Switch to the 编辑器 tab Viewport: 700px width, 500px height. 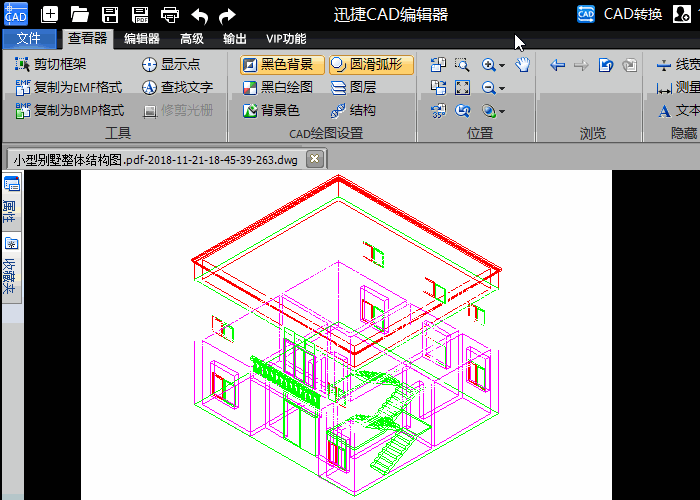(142, 39)
